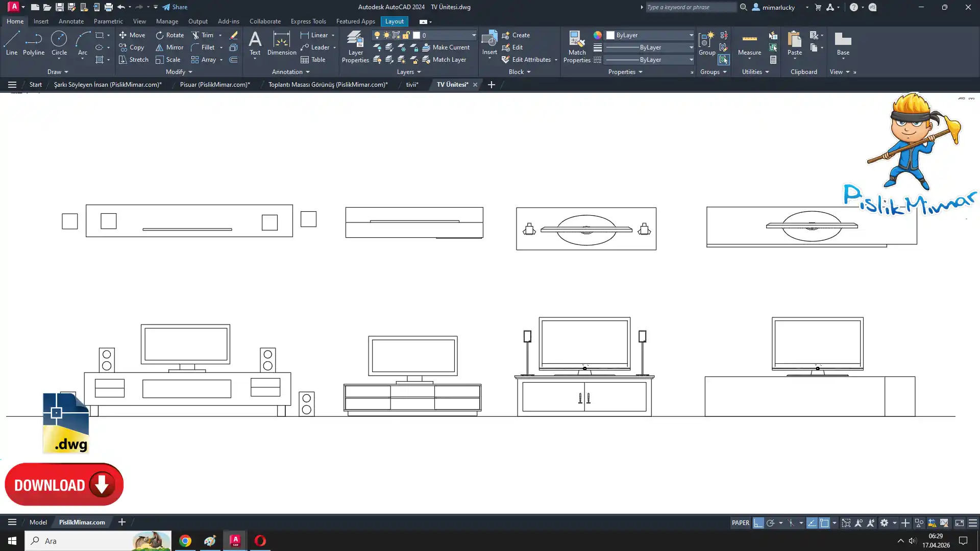Click the ByLayer color swatch
This screenshot has width=980, height=551.
(x=610, y=35)
